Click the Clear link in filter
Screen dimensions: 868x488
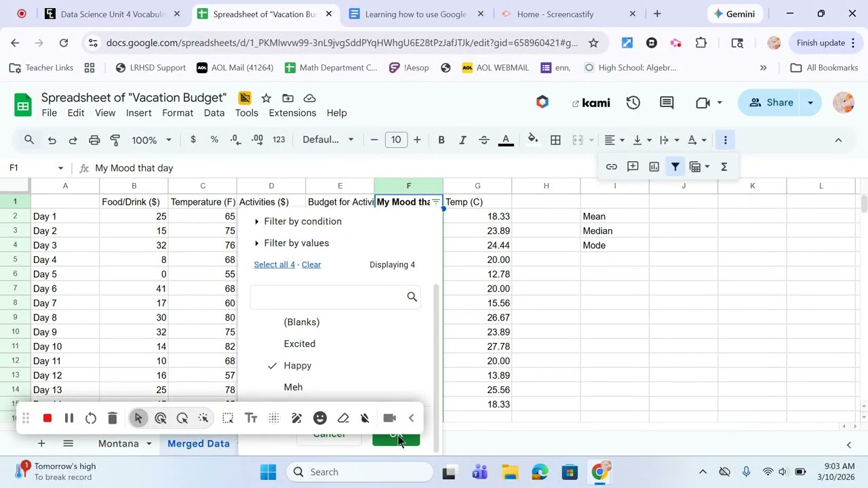[311, 264]
